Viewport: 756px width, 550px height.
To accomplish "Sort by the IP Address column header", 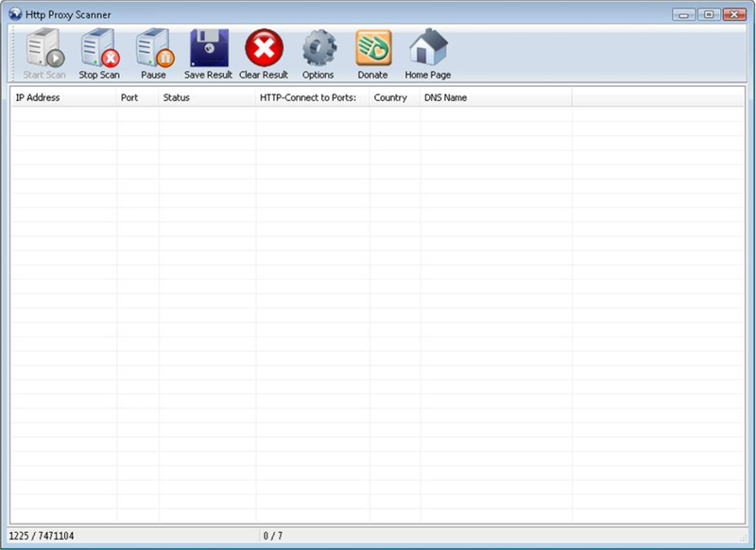I will 63,97.
